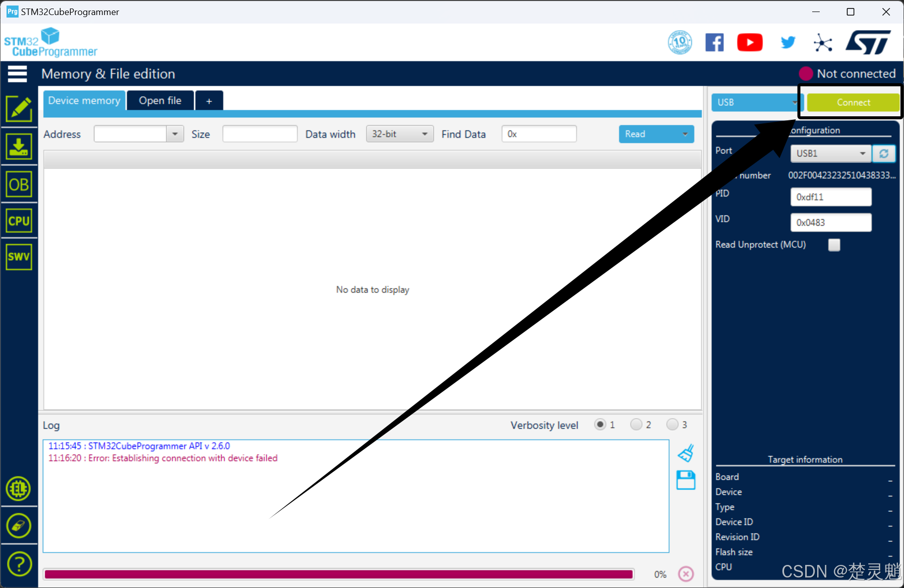This screenshot has width=904, height=588.
Task: Open Erasing & Programming download icon
Action: coord(19,146)
